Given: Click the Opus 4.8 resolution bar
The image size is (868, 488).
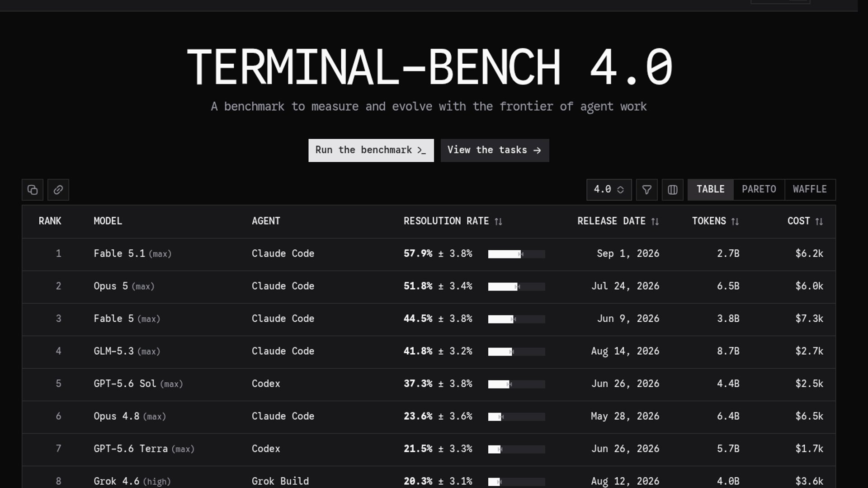Looking at the screenshot, I should (x=517, y=417).
